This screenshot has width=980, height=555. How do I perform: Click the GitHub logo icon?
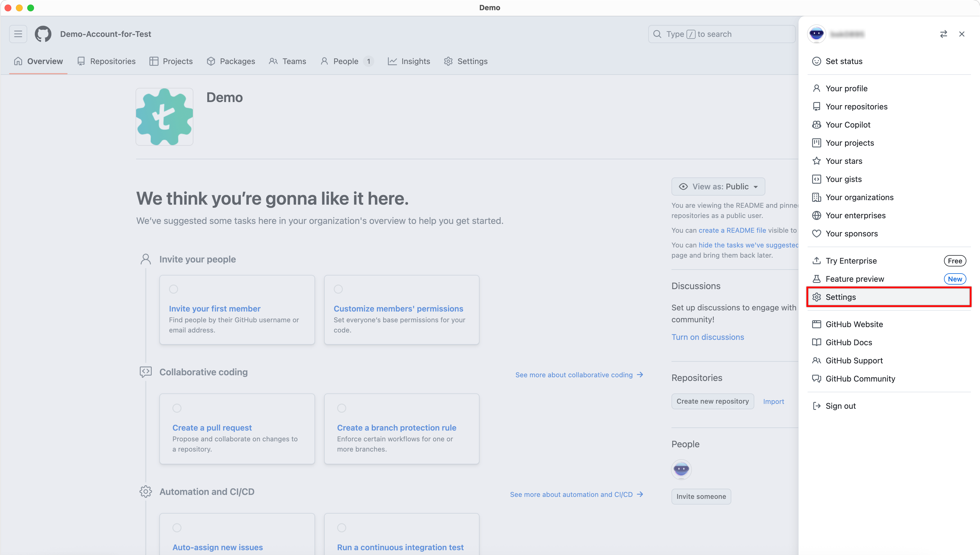[x=43, y=34]
